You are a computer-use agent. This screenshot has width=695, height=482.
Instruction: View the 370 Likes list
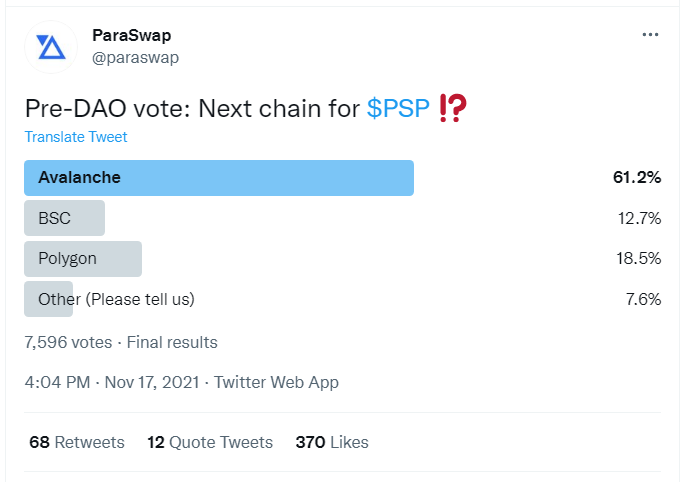coord(332,442)
